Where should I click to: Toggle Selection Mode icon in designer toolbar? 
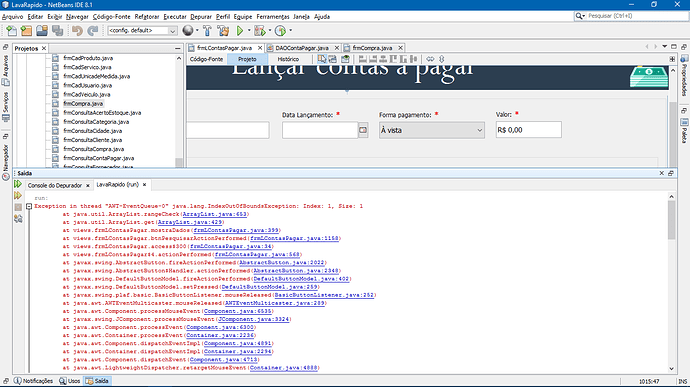322,59
